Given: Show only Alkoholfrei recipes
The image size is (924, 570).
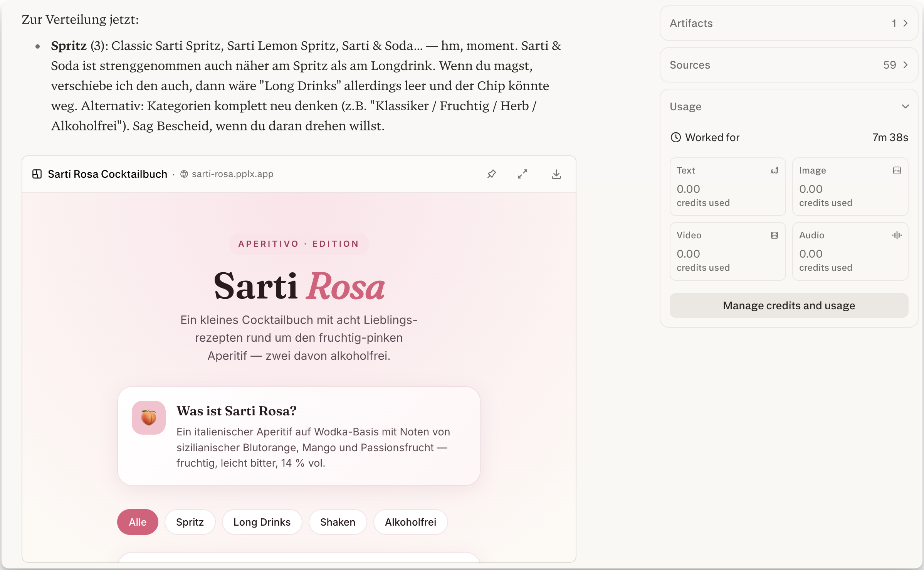Looking at the screenshot, I should (x=410, y=522).
